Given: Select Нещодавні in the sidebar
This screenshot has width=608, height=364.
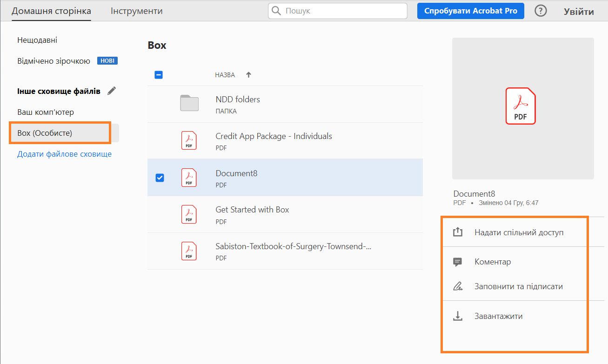Looking at the screenshot, I should [37, 40].
